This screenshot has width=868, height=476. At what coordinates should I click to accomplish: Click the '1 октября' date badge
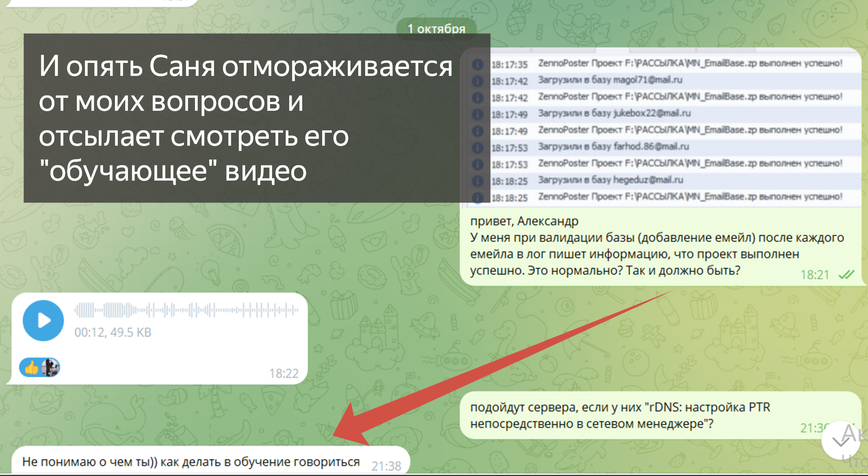436,28
